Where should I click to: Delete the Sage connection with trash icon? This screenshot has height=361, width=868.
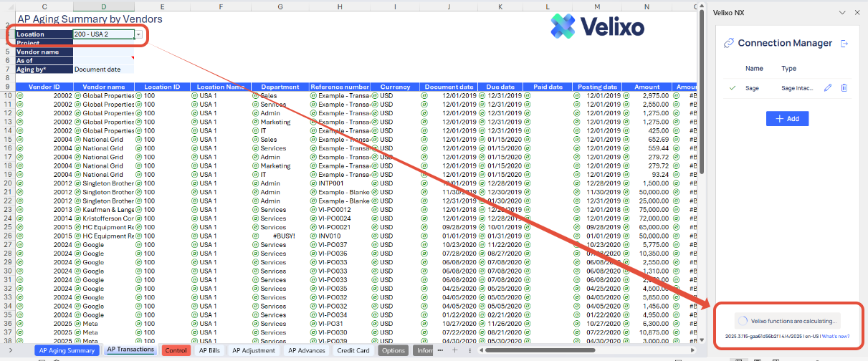(844, 88)
